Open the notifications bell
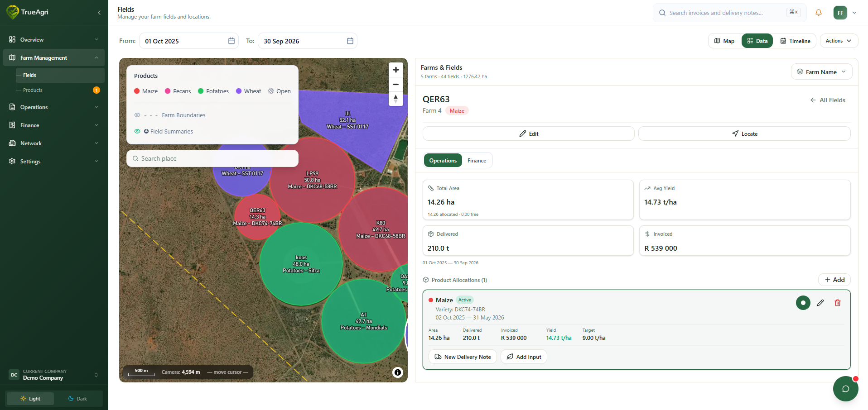This screenshot has width=868, height=410. (819, 13)
